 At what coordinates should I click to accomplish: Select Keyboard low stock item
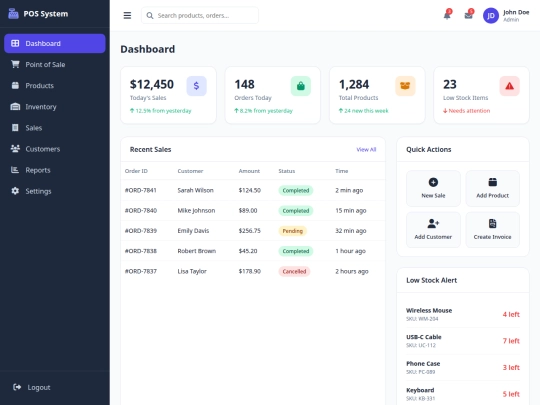click(463, 394)
